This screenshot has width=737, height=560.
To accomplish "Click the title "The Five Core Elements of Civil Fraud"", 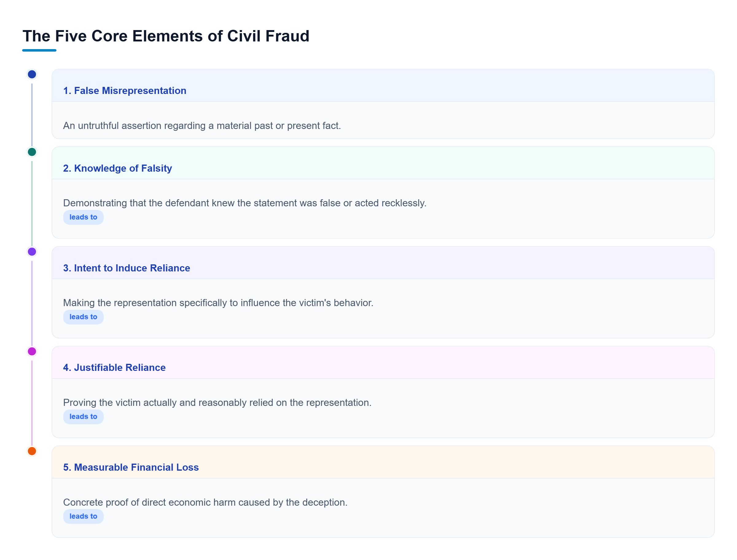I will [166, 36].
